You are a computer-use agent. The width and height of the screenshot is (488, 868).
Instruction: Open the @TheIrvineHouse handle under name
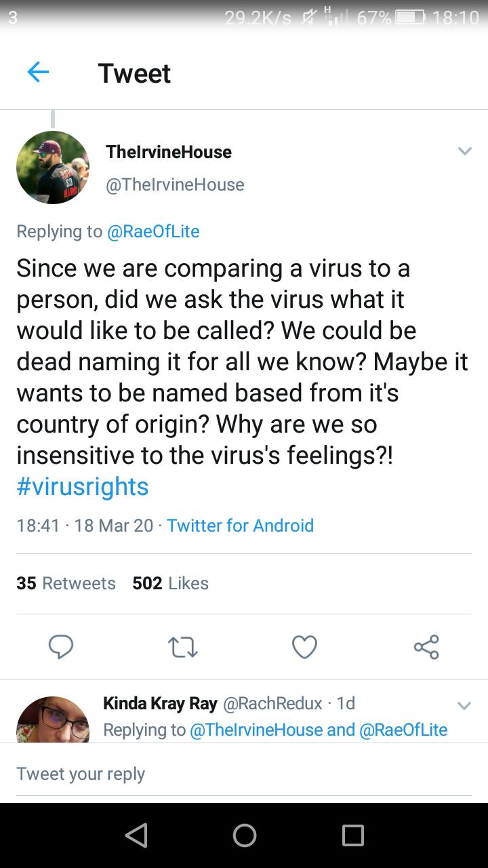pyautogui.click(x=175, y=184)
